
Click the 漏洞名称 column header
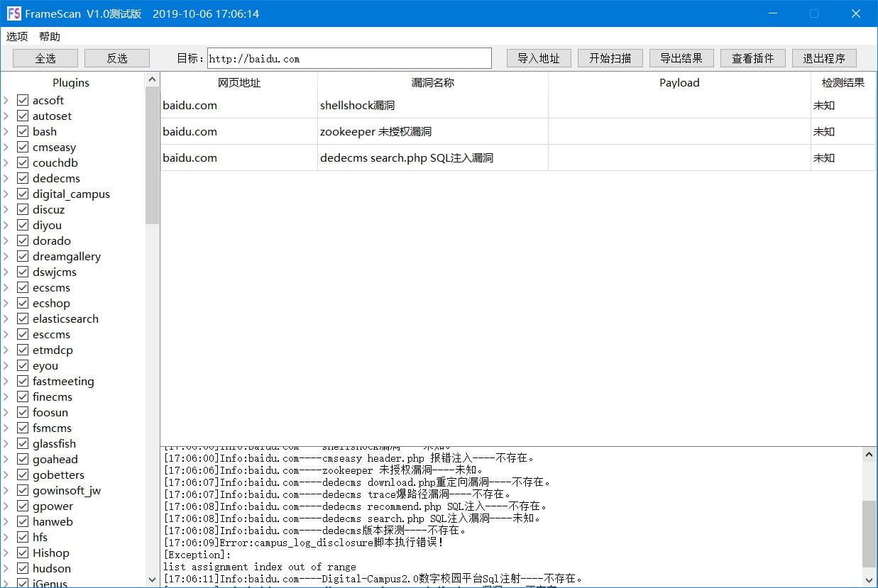(433, 82)
